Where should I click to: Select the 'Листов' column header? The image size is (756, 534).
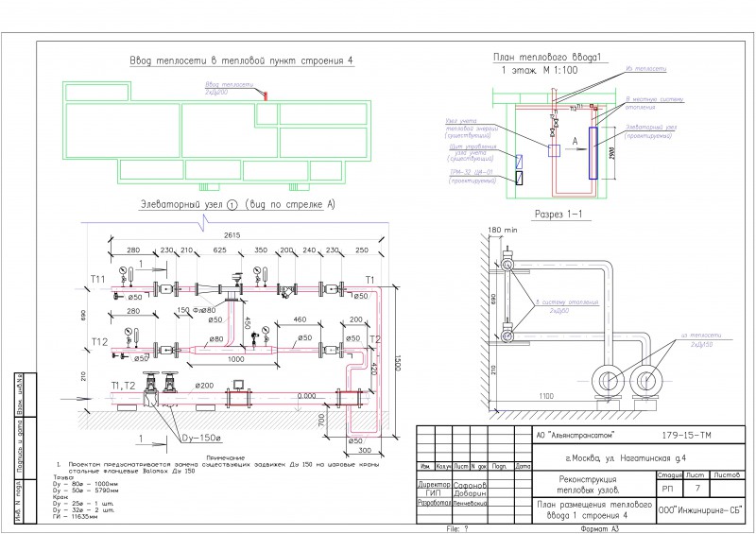[x=727, y=475]
